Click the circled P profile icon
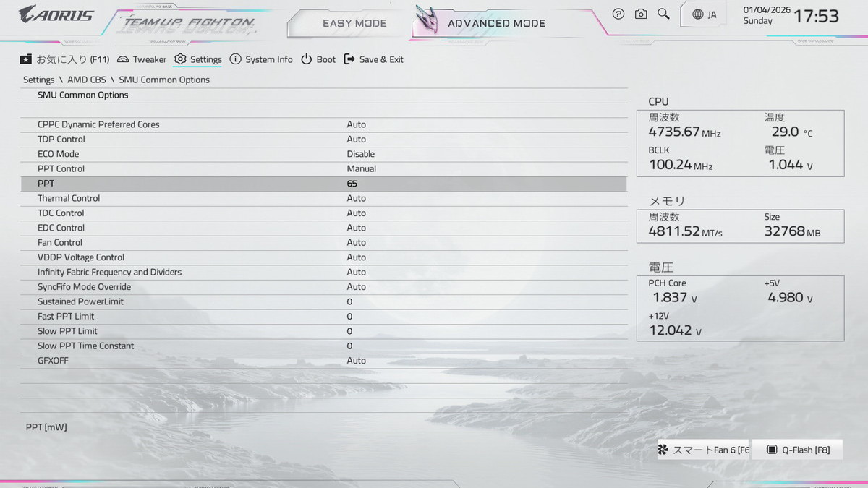The width and height of the screenshot is (868, 488). pyautogui.click(x=618, y=14)
